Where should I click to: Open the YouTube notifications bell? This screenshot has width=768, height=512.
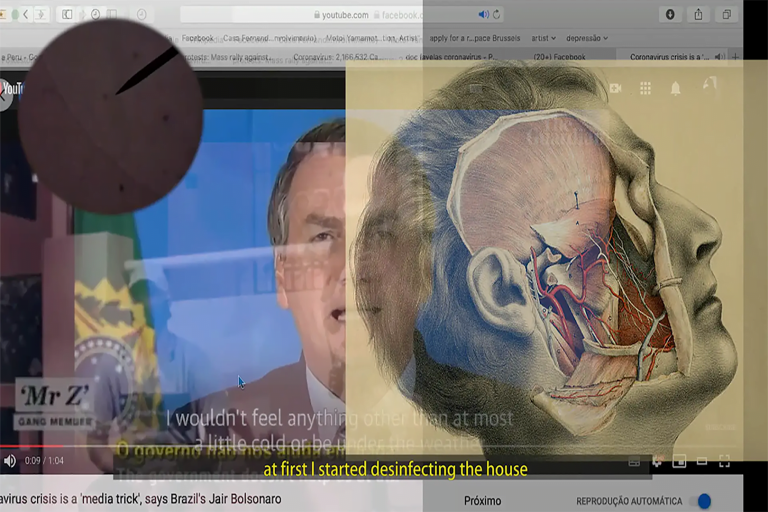coord(675,88)
